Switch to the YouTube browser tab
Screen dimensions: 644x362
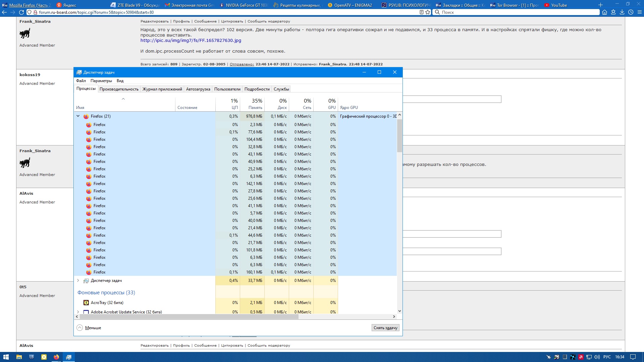pos(569,5)
